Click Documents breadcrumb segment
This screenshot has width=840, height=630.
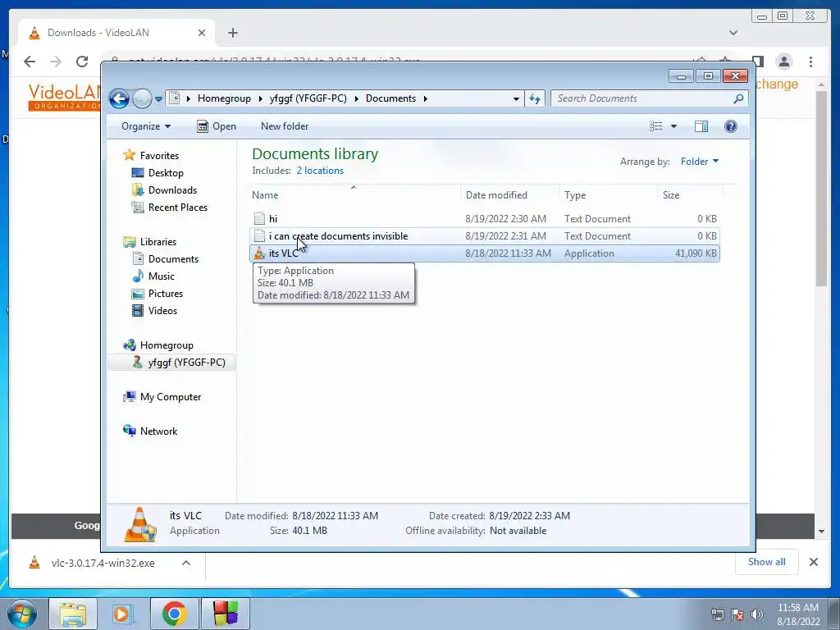[x=390, y=98]
